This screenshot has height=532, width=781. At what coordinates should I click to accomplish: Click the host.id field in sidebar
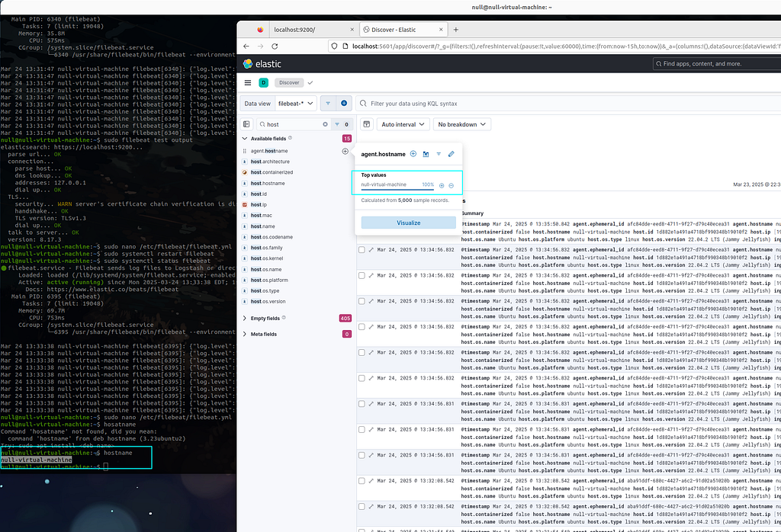(259, 194)
